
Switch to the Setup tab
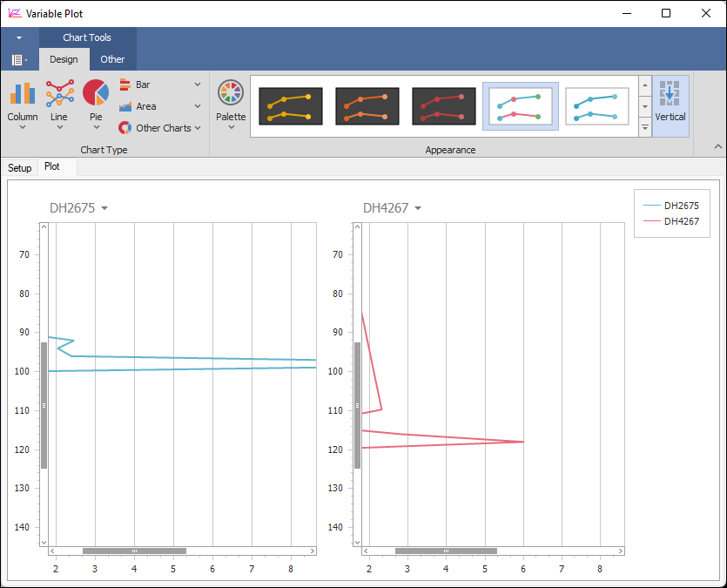click(x=19, y=167)
